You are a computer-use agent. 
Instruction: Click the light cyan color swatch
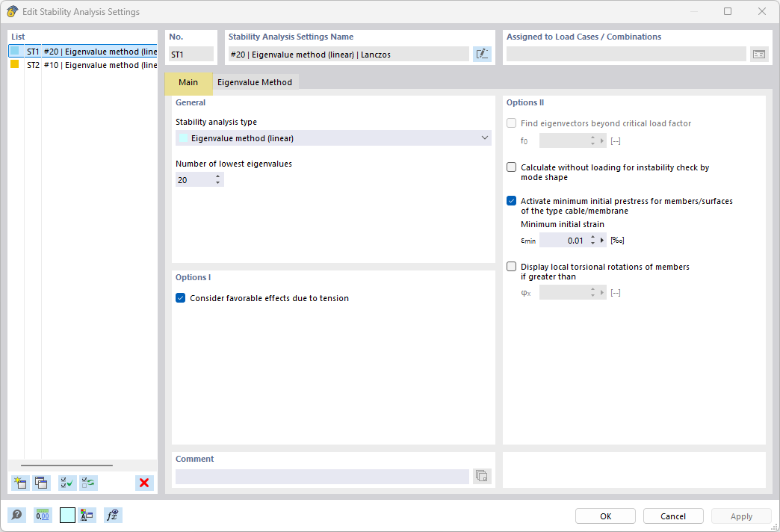click(x=67, y=515)
